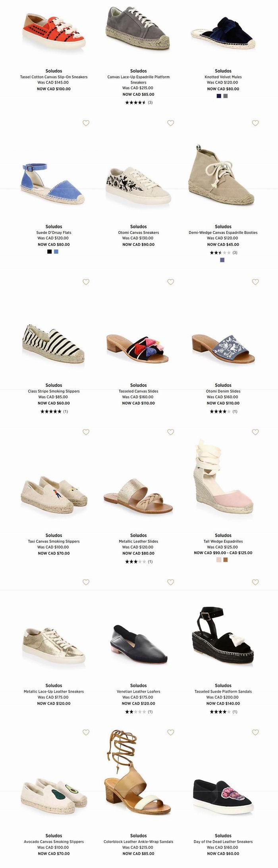The image size is (278, 868).
Task: Favorite Venetian Leather Loafers via heart icon
Action: (171, 582)
